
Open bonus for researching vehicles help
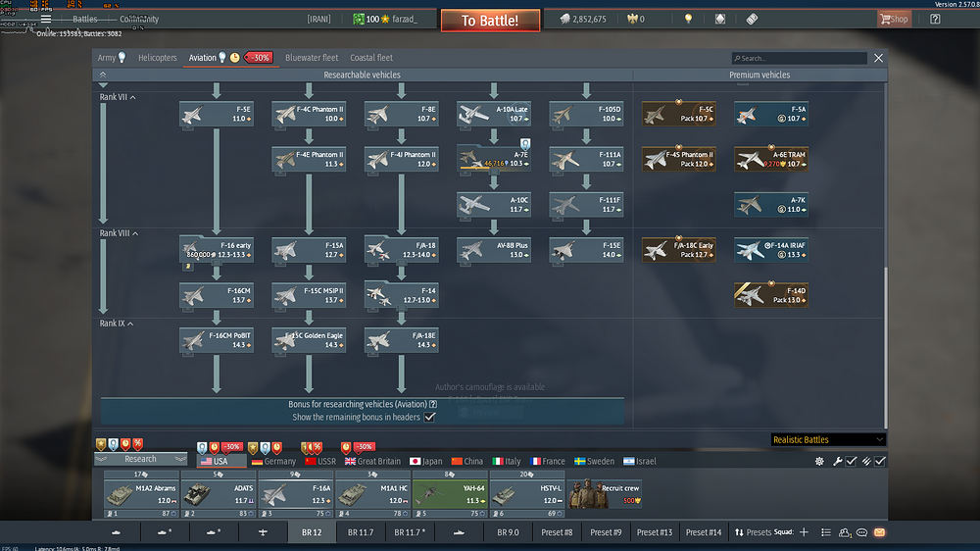(433, 404)
